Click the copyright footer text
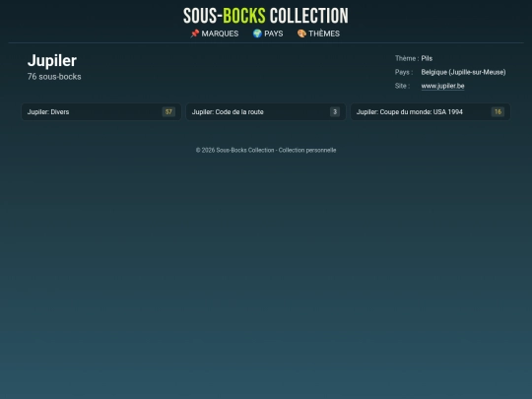The image size is (532, 399). pos(266,150)
